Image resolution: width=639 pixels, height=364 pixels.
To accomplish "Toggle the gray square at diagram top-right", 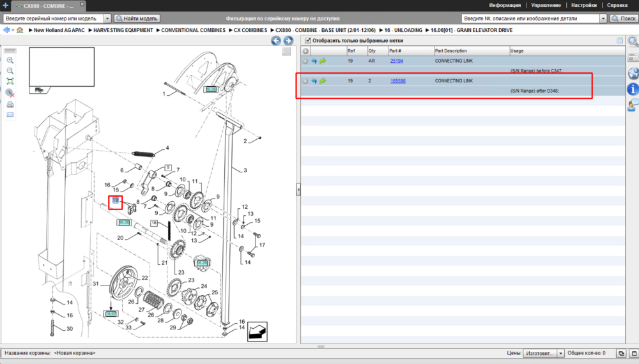I will pyautogui.click(x=286, y=51).
